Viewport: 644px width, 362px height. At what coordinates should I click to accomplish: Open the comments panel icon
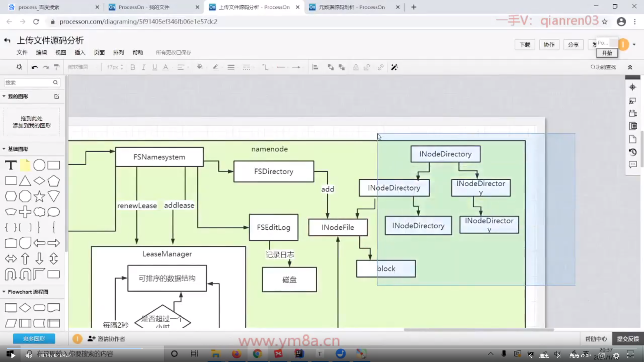(633, 165)
